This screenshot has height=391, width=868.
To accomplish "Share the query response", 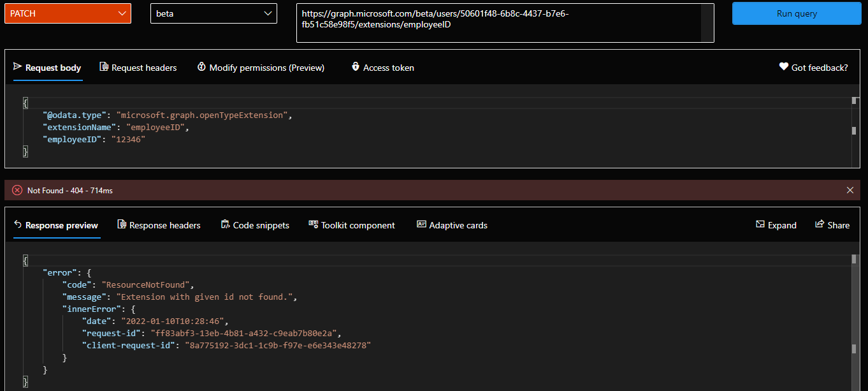I will [x=832, y=225].
